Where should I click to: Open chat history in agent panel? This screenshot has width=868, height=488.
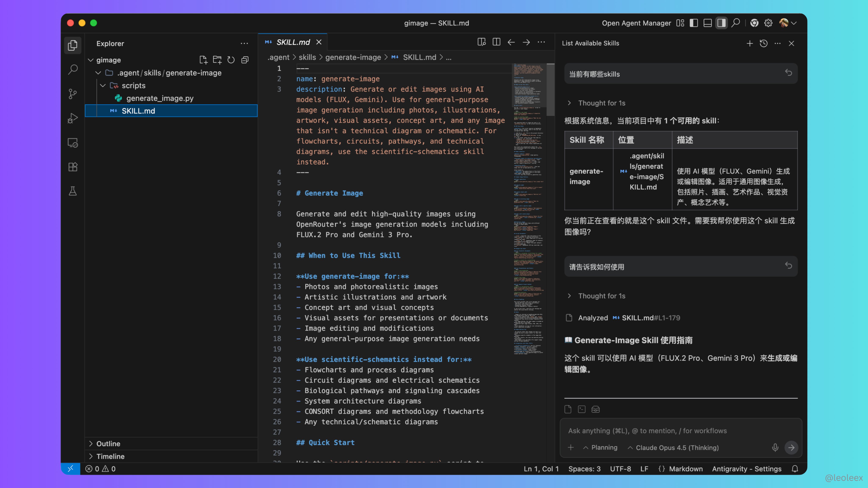(764, 43)
